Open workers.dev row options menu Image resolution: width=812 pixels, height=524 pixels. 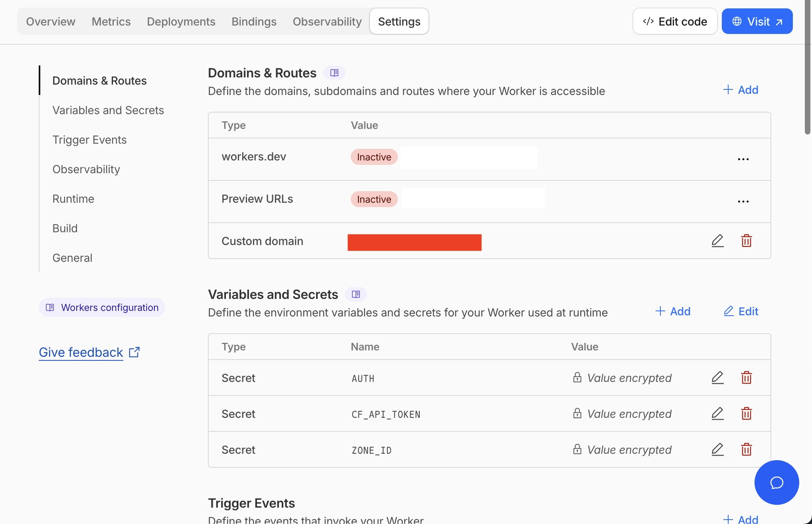pyautogui.click(x=743, y=159)
